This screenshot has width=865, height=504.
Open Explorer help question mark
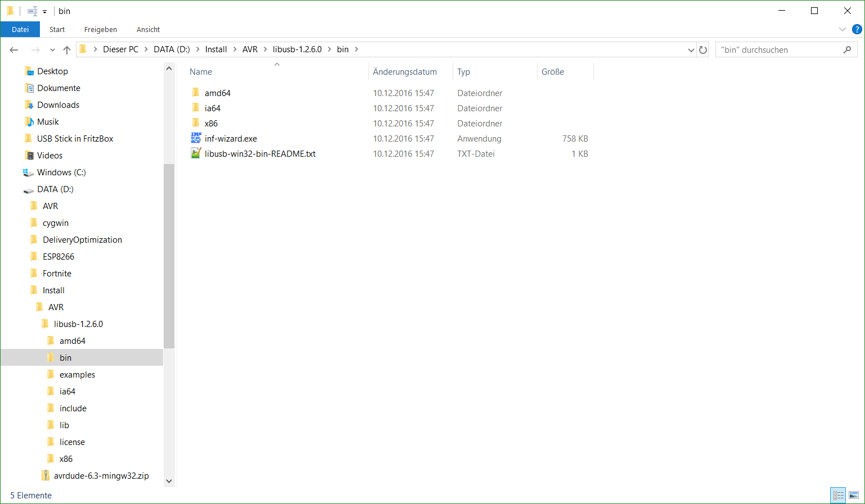(x=857, y=29)
